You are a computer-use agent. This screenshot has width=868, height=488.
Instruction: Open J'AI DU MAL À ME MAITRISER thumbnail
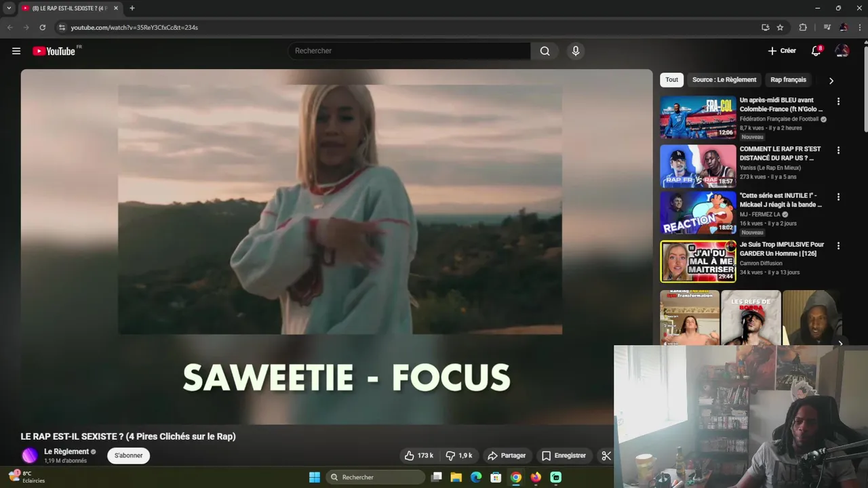tap(698, 262)
